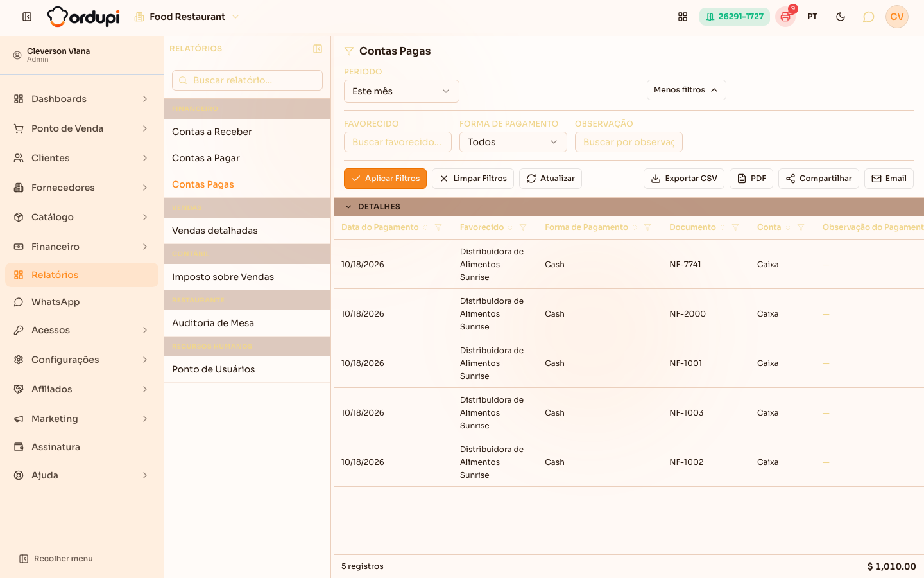The image size is (924, 578).
Task: Filter the Data do Pagamento column
Action: point(438,227)
